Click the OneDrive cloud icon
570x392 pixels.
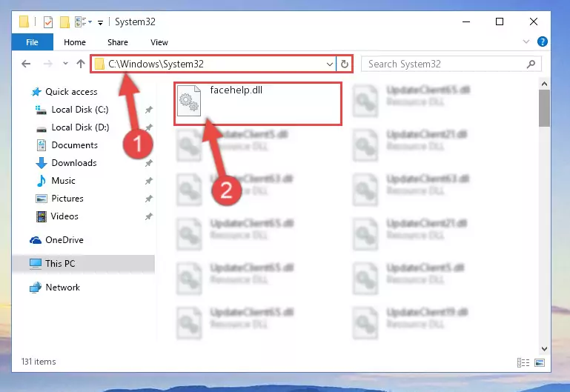click(x=36, y=240)
